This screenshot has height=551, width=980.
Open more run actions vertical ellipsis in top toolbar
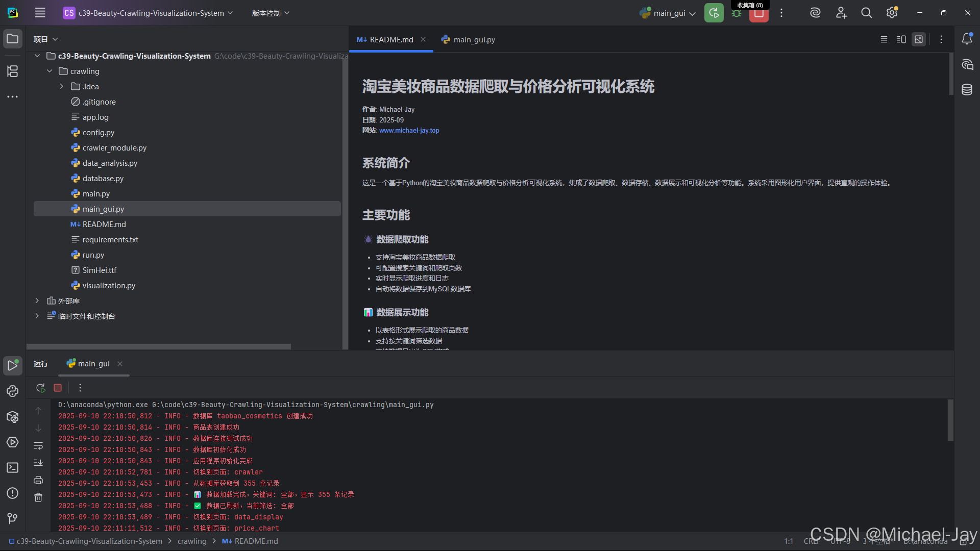[781, 13]
